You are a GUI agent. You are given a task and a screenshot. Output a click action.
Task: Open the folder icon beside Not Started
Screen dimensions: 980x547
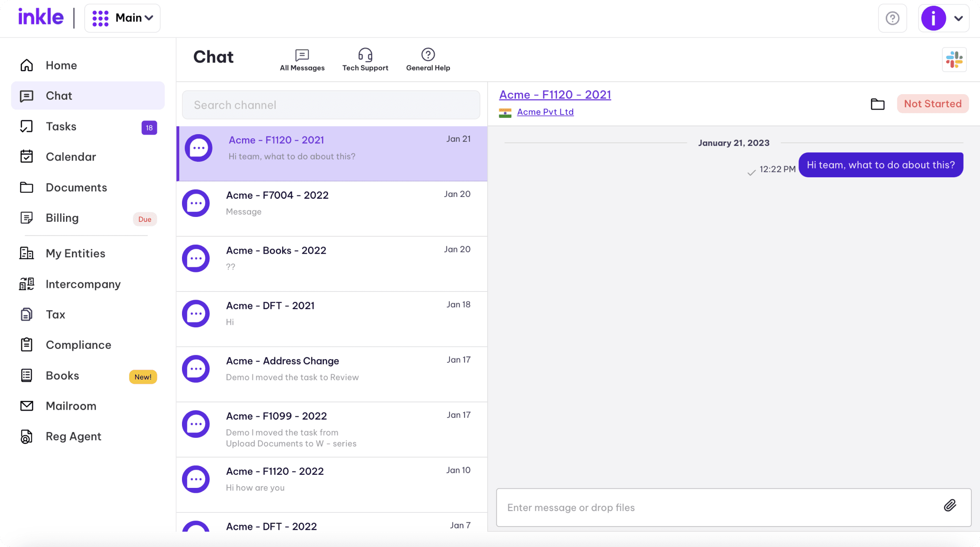[x=877, y=104]
